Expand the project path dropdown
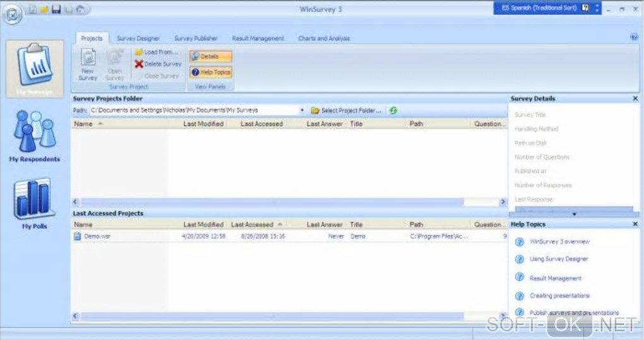 pyautogui.click(x=302, y=110)
